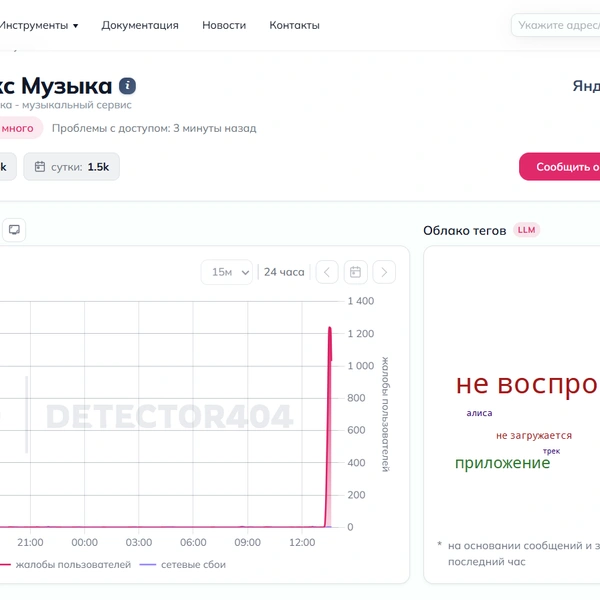This screenshot has height=600, width=600.
Task: Click the LLM badge by Облако тегов
Action: click(527, 230)
